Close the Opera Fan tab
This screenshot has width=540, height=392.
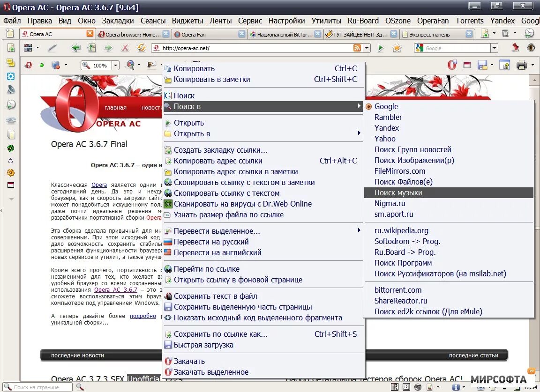[242, 34]
